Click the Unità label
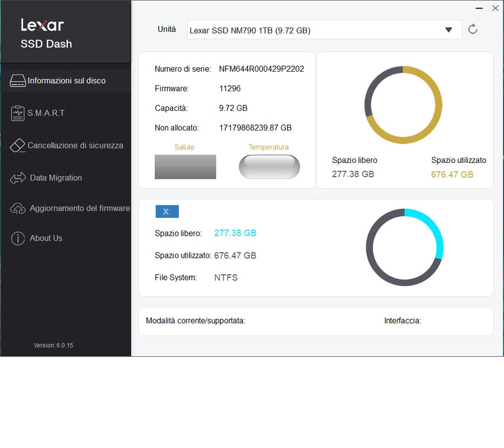The image size is (504, 448). (167, 29)
